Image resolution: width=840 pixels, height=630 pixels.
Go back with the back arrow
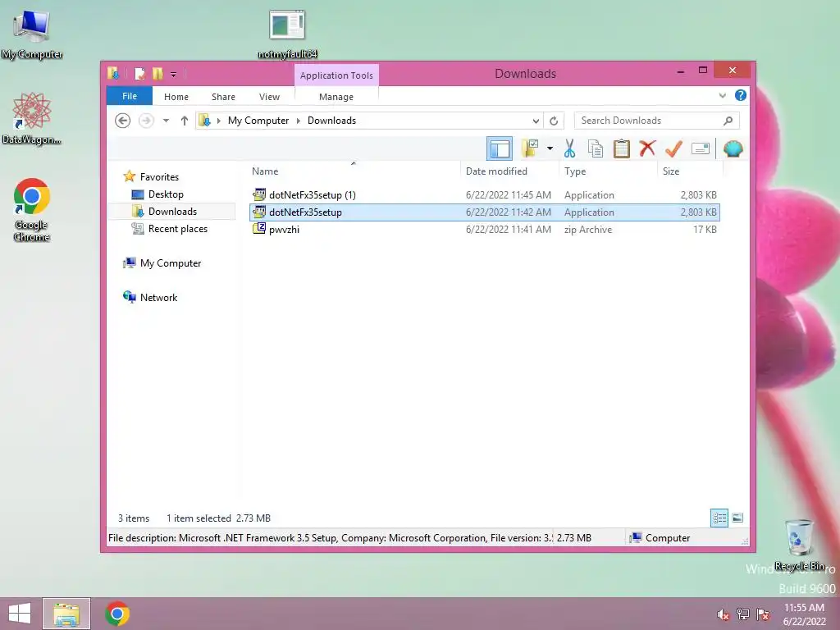pyautogui.click(x=123, y=121)
